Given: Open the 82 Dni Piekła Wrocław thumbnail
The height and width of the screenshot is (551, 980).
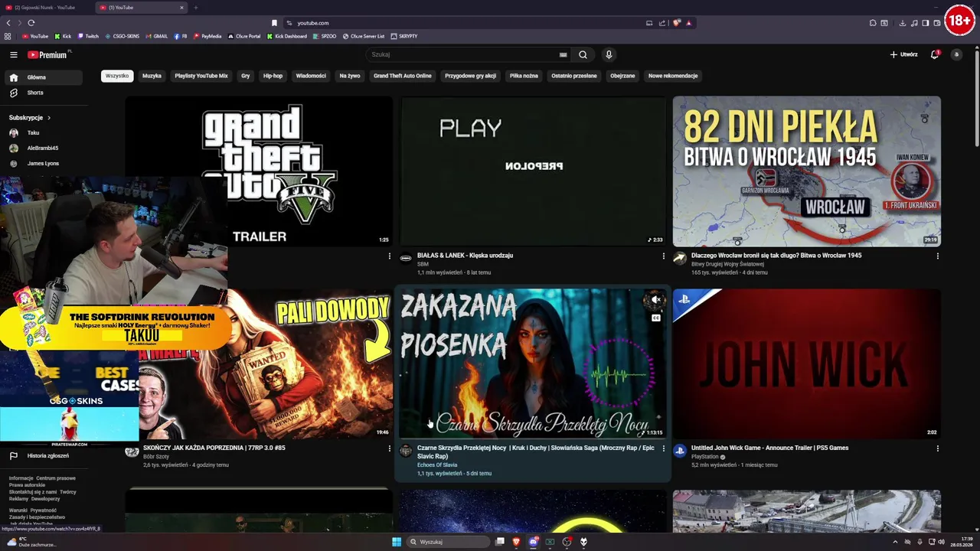Looking at the screenshot, I should click(x=806, y=171).
